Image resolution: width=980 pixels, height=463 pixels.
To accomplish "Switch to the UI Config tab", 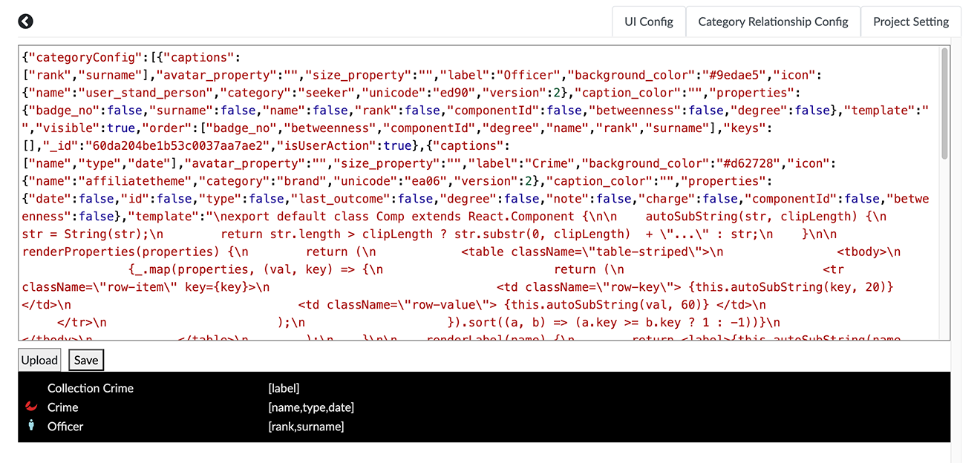I will tap(648, 22).
